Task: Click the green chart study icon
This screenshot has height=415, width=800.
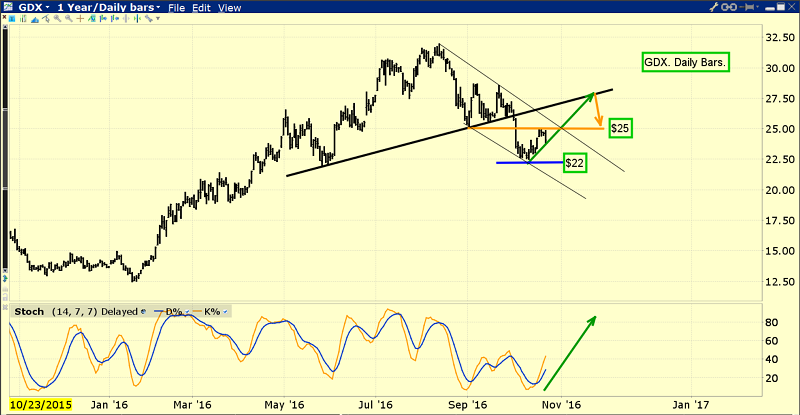Action: click(92, 18)
